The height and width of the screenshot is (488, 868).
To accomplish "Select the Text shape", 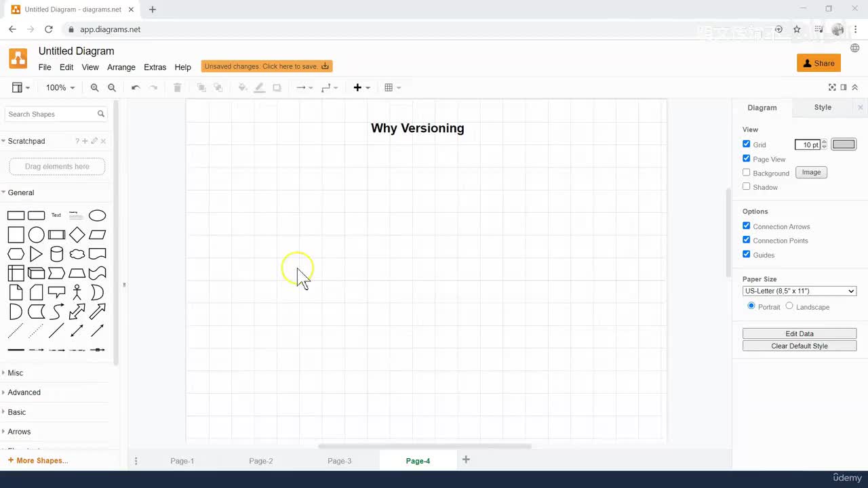I will click(56, 216).
